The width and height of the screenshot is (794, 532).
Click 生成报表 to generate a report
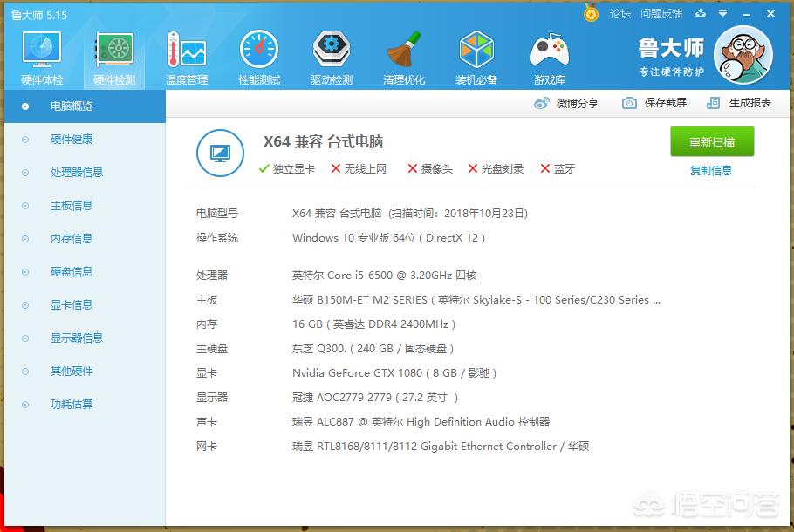pos(739,103)
